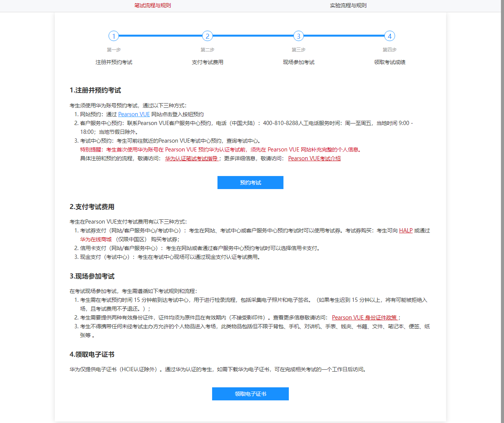
Task: Click the 预约考试 button
Action: click(250, 182)
